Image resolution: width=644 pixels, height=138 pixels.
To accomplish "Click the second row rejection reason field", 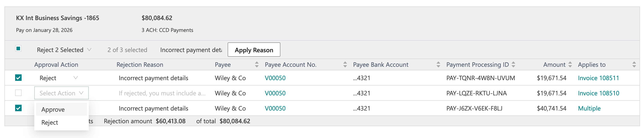I will tap(162, 93).
